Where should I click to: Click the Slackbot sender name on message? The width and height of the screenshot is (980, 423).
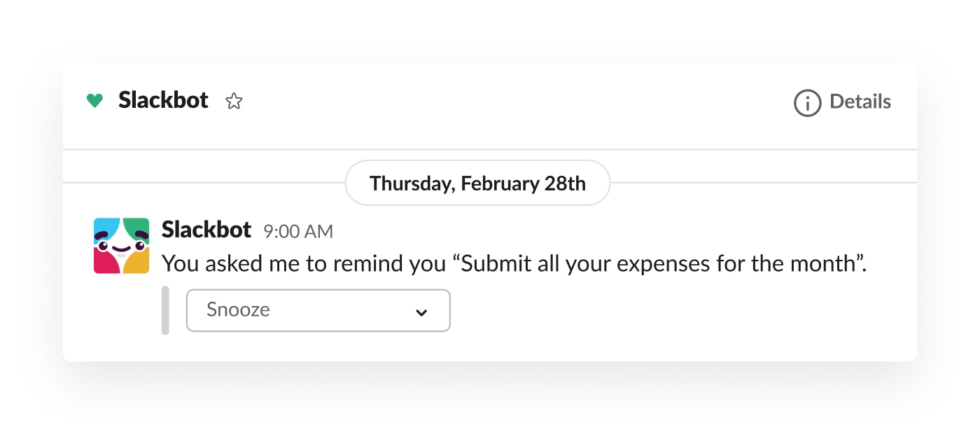206,230
